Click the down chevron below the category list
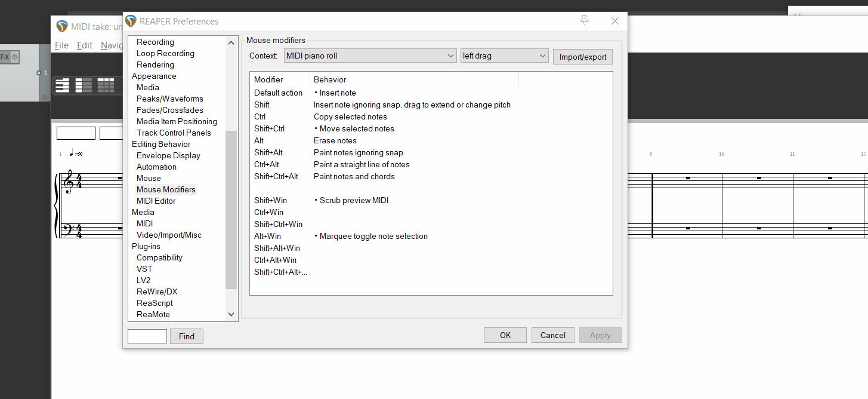 click(231, 314)
